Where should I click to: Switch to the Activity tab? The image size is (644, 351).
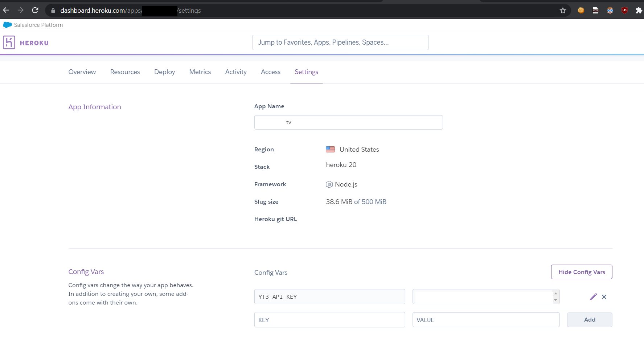tap(236, 72)
